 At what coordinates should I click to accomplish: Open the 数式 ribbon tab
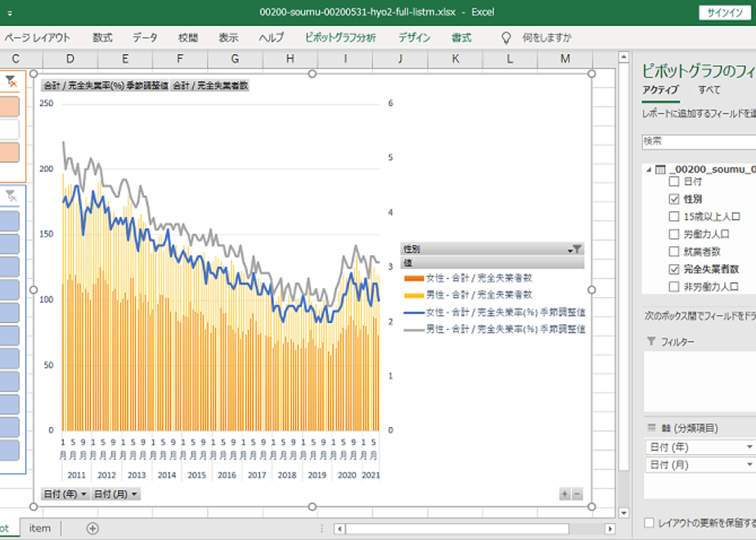[103, 38]
